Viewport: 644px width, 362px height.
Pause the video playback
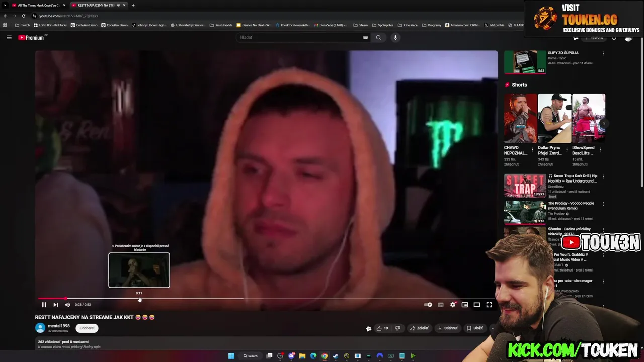point(44,305)
